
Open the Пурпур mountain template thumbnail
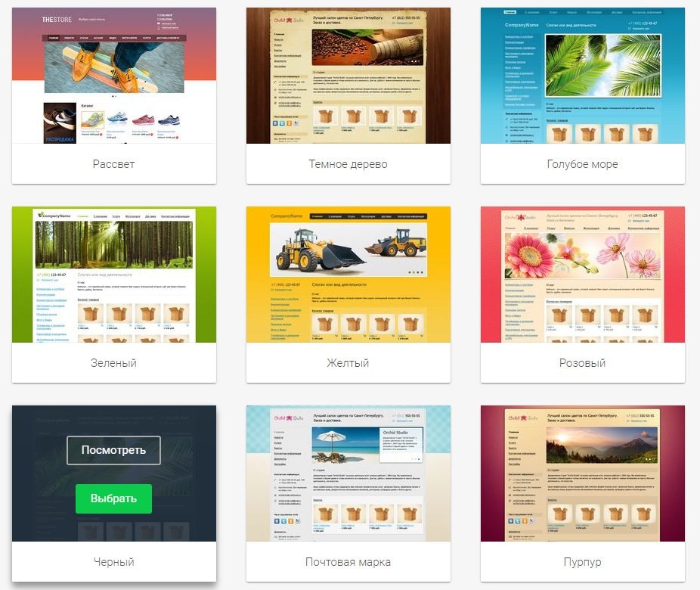tap(583, 474)
